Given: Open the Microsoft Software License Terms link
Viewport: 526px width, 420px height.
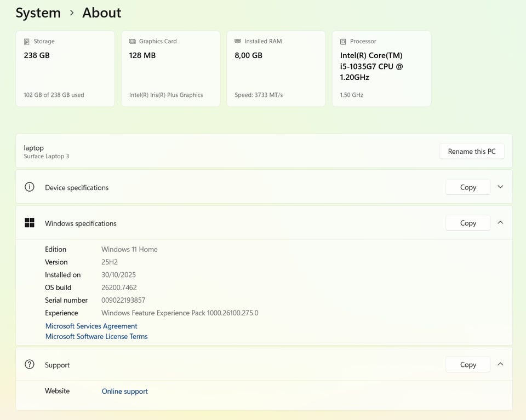Looking at the screenshot, I should (96, 336).
